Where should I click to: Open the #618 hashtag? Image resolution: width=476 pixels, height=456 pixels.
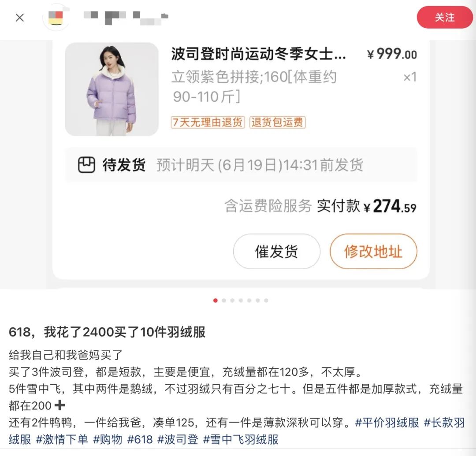[x=140, y=439]
